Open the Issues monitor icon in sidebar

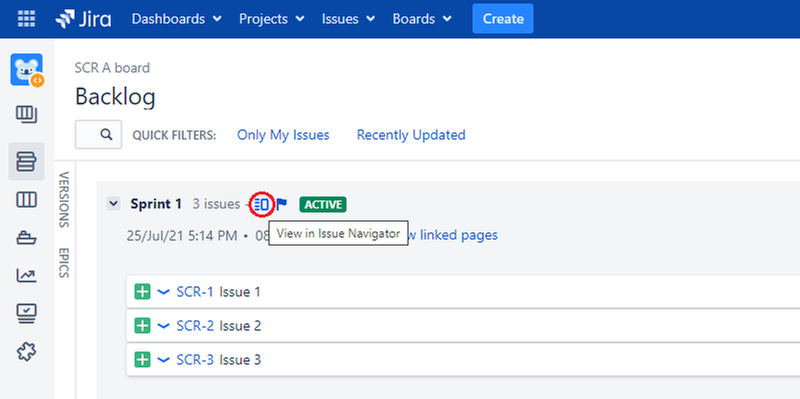pos(27,313)
